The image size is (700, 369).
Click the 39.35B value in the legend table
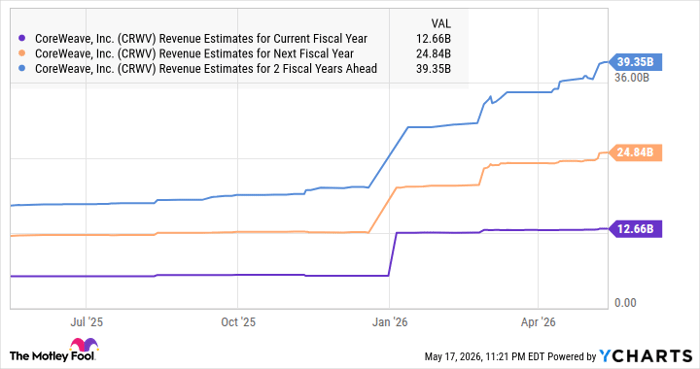click(433, 68)
